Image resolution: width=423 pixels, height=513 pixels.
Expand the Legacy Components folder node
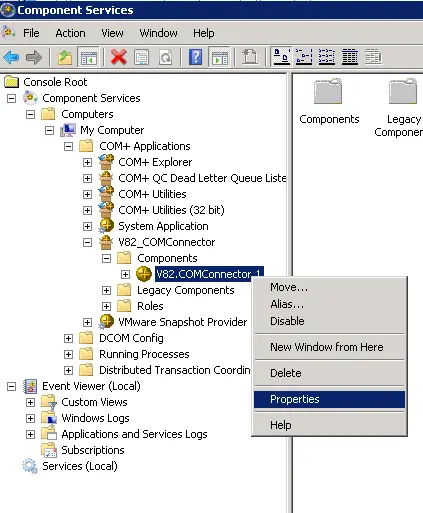[x=106, y=290]
